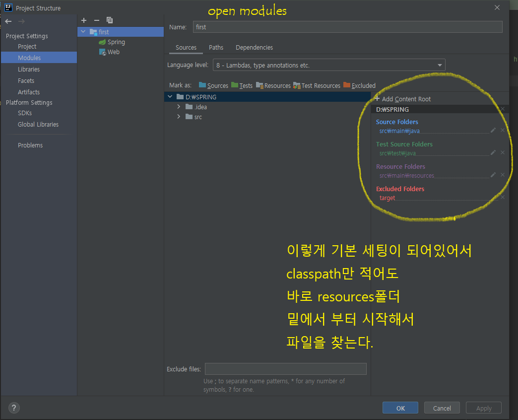Open the Language level dropdown

coord(439,65)
